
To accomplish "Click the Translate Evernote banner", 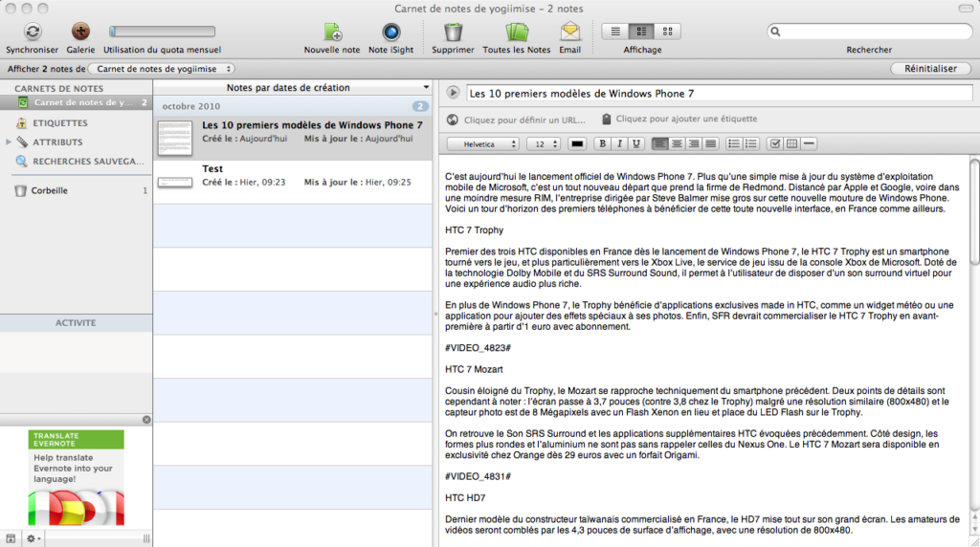I will (77, 477).
